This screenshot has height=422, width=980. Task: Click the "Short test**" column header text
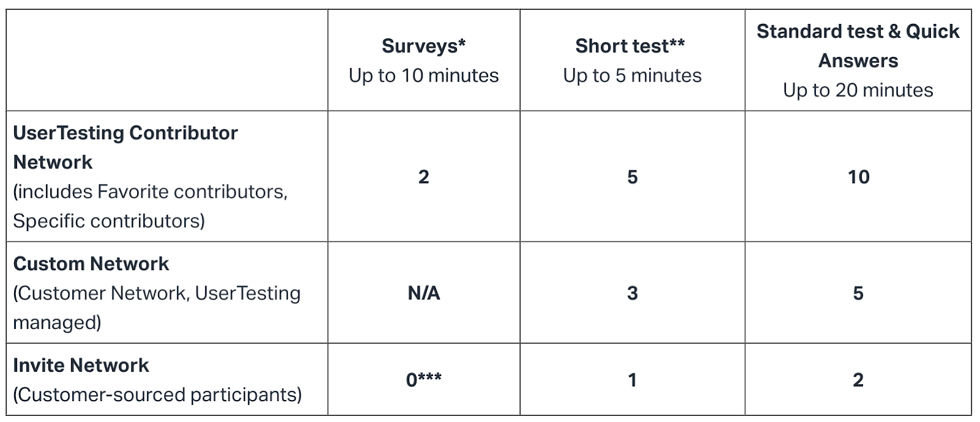[x=630, y=46]
